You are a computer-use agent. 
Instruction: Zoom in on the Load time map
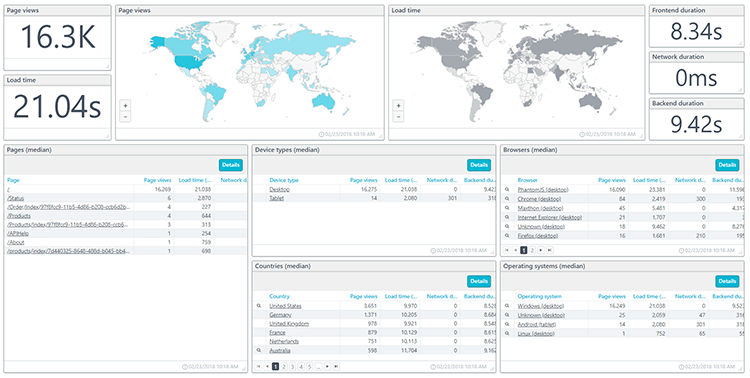[398, 105]
